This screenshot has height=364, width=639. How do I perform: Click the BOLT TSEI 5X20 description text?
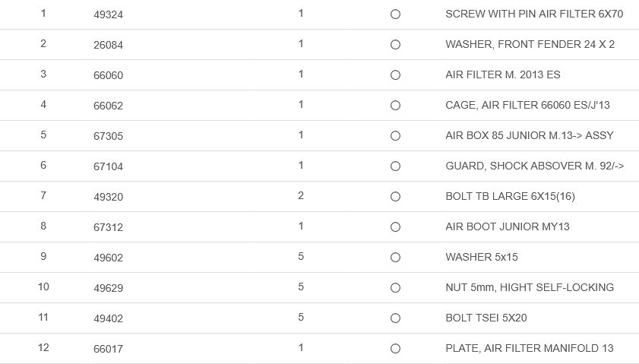486,318
